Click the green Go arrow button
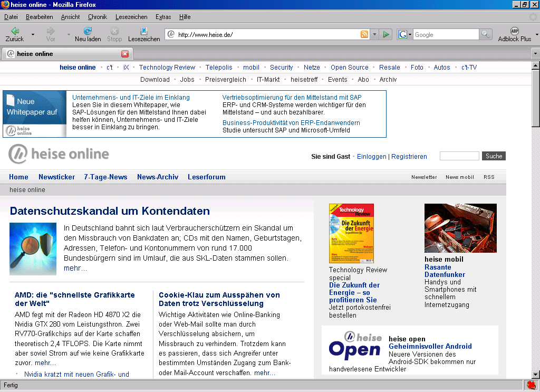The height and width of the screenshot is (392, 540). (386, 34)
